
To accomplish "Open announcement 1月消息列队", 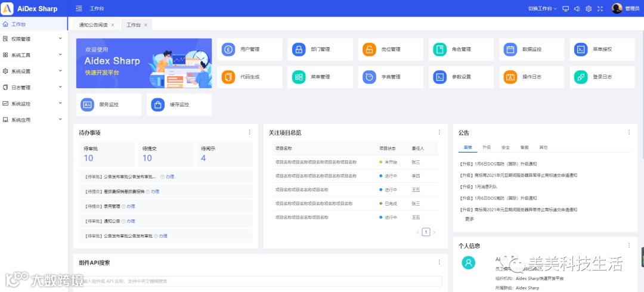I will pos(478,187).
